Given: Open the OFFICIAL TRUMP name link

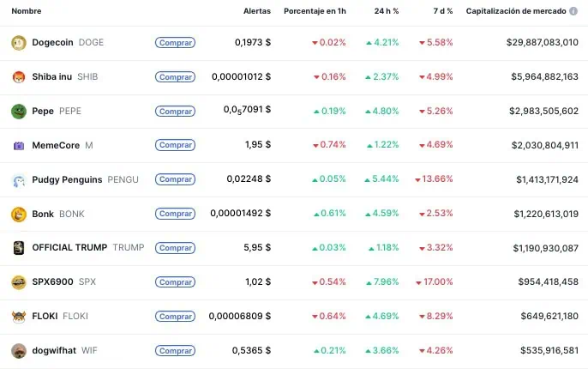Looking at the screenshot, I should pos(69,248).
